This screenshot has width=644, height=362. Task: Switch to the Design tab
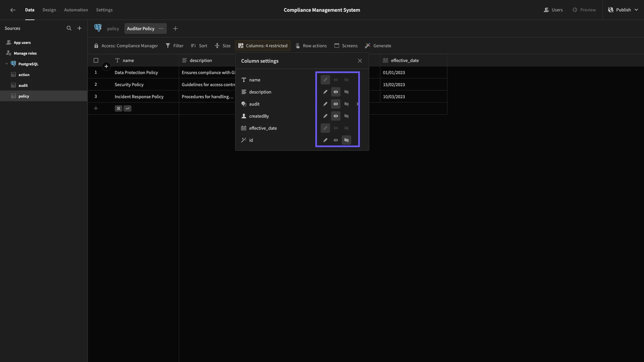tap(49, 10)
